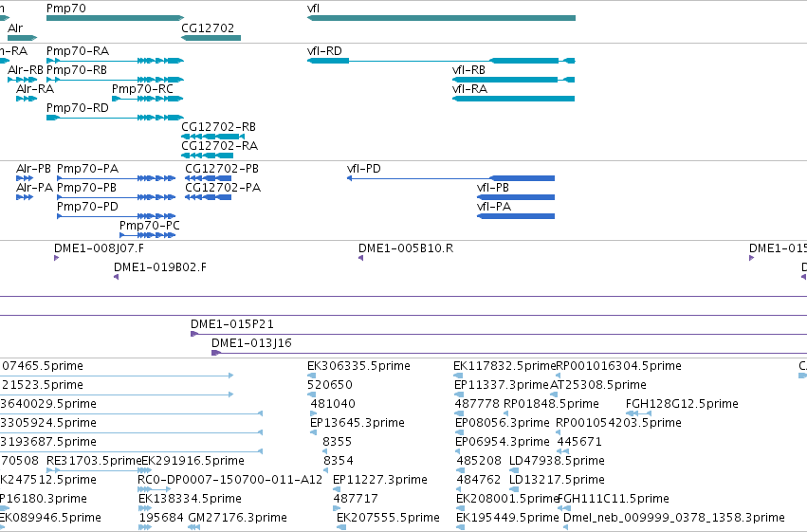
Task: Select the EP13645.3prime label
Action: (x=358, y=424)
